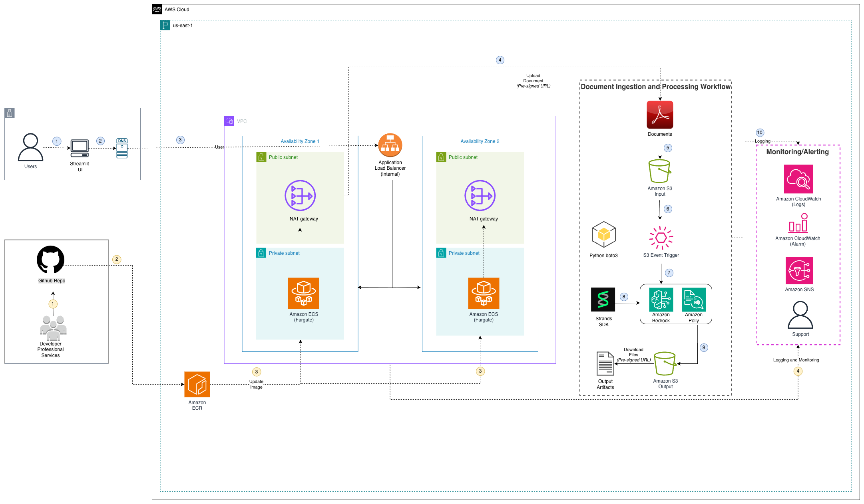Select the "Monitoring/Alerting" heading
The width and height of the screenshot is (864, 504).
coord(798,152)
